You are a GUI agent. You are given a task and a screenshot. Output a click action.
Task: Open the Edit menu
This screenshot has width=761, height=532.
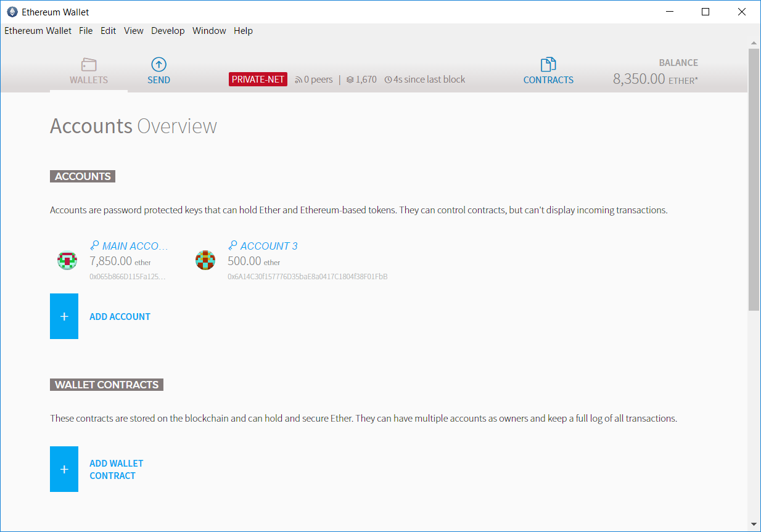point(109,31)
